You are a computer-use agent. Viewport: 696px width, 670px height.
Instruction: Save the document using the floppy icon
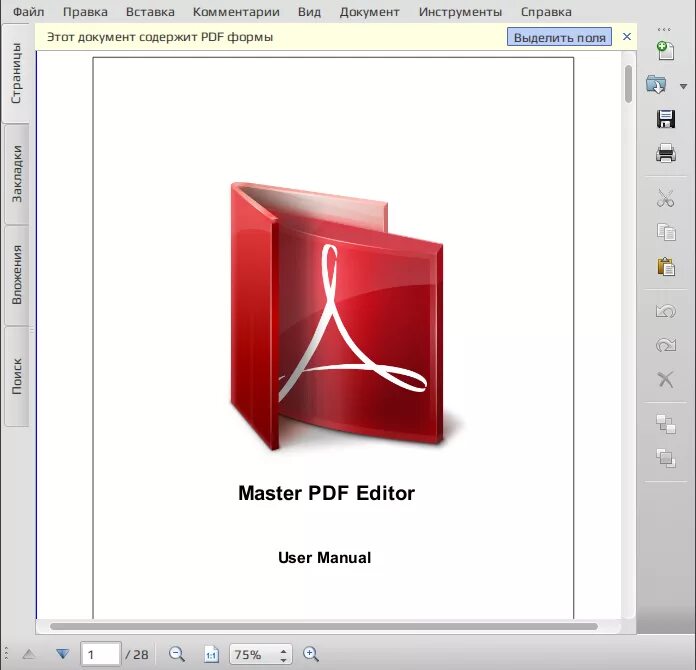coord(665,119)
